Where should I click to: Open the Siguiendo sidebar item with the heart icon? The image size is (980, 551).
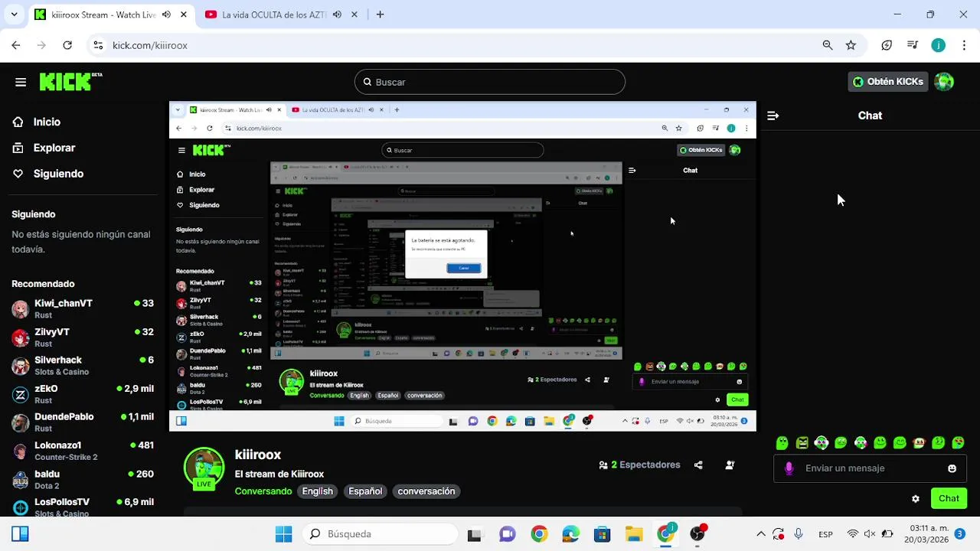click(x=58, y=174)
